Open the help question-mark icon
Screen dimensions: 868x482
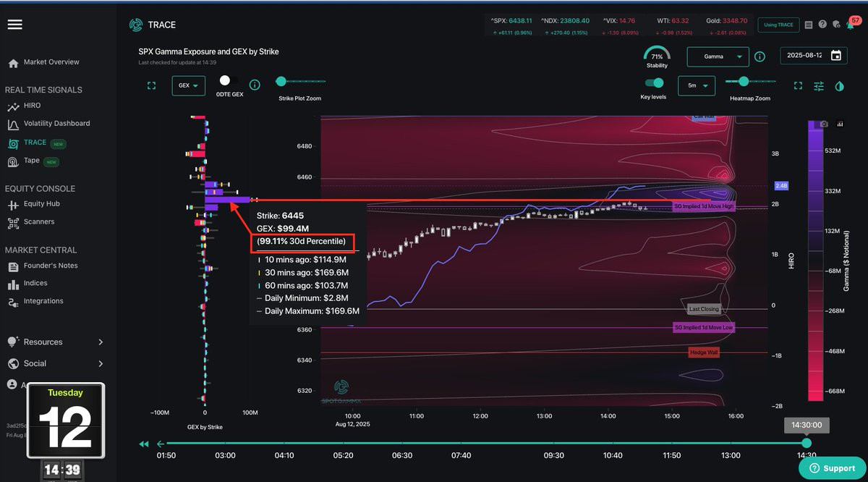coord(822,25)
